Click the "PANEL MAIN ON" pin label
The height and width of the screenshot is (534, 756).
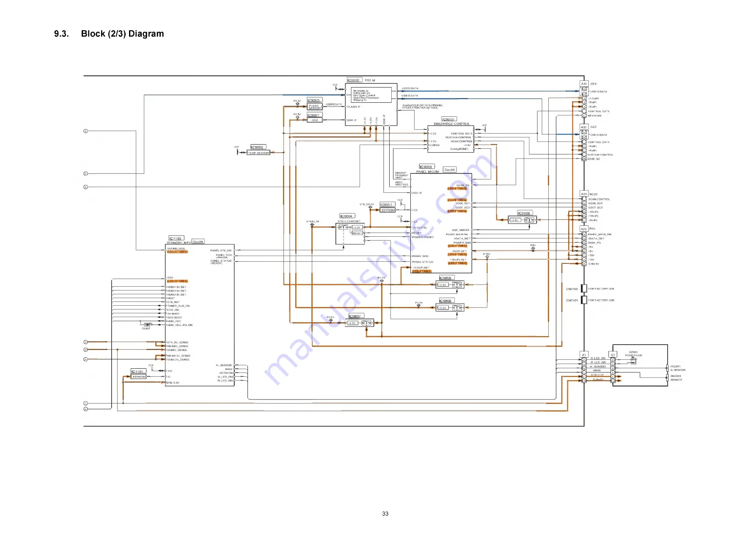pyautogui.click(x=457, y=234)
